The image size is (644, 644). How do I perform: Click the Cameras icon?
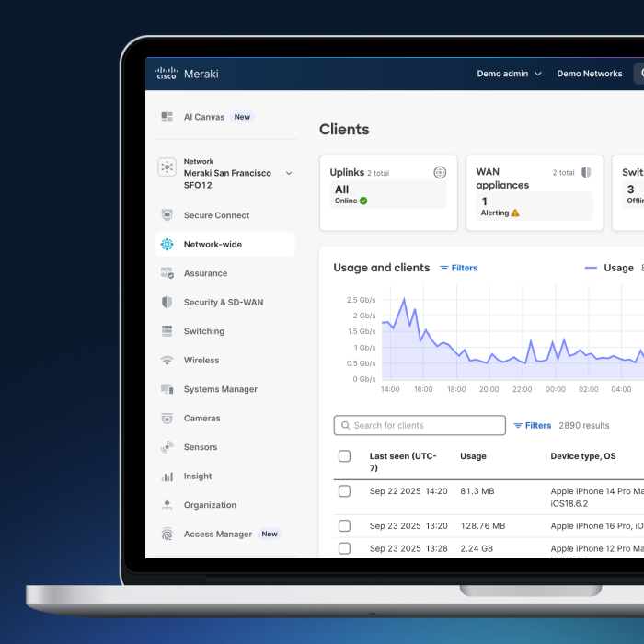(167, 418)
